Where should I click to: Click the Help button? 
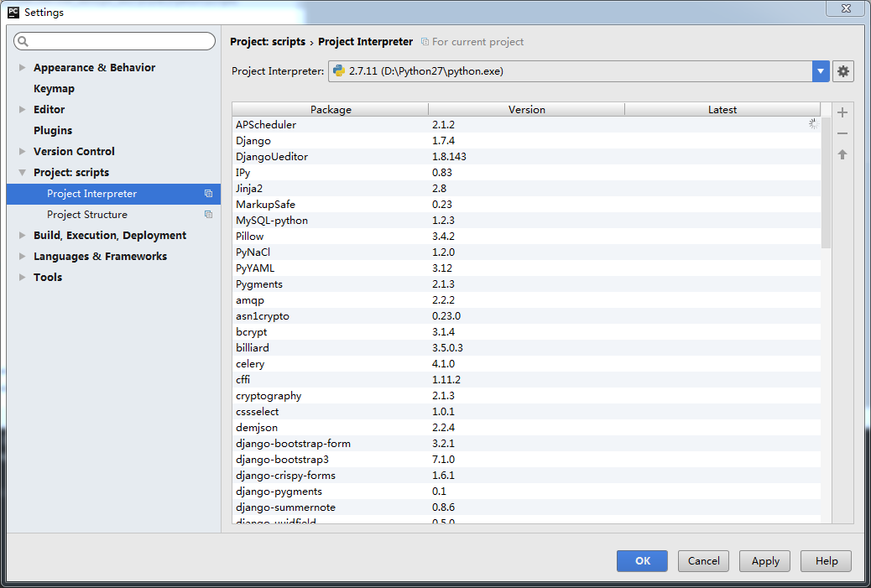[x=826, y=561]
